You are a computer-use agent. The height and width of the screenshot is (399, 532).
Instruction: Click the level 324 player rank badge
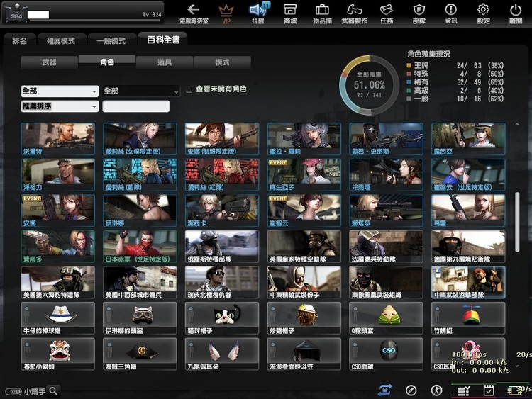16,13
